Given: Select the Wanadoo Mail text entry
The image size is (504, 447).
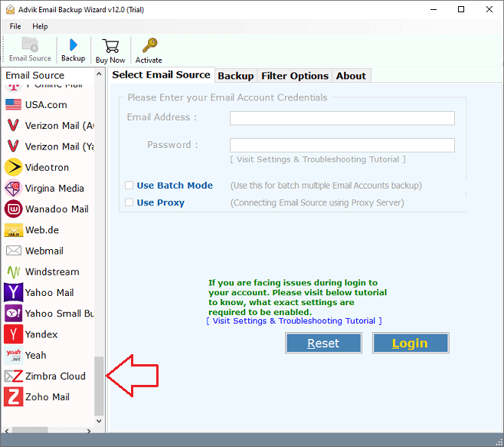Looking at the screenshot, I should (57, 209).
